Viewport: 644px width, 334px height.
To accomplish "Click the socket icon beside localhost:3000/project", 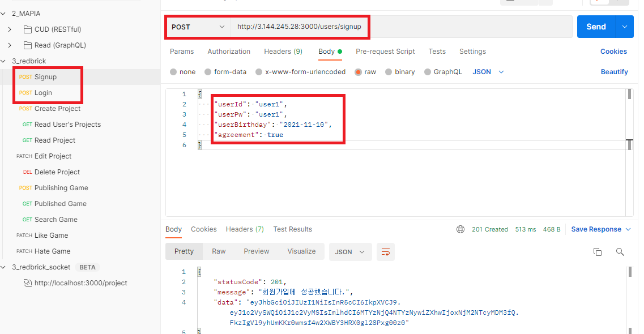I will click(x=28, y=282).
